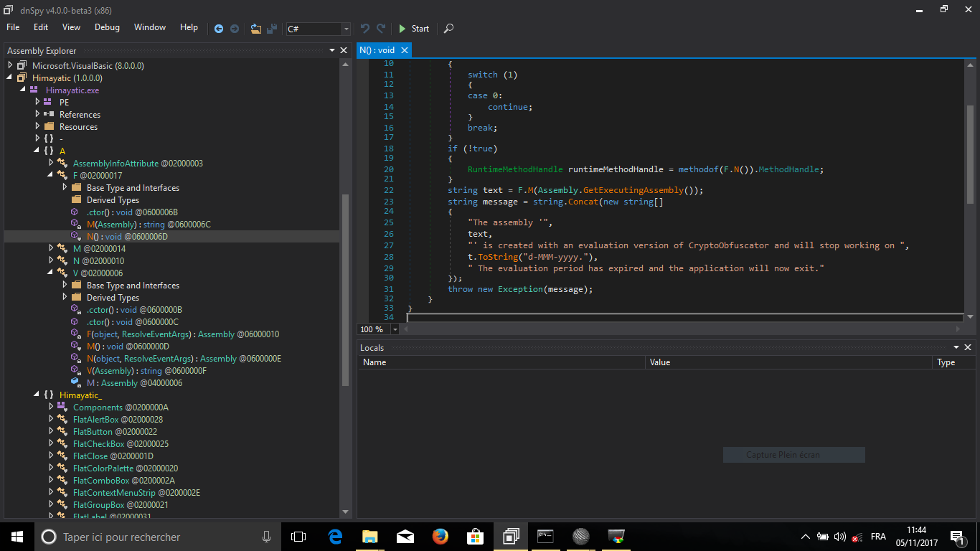Viewport: 980px width, 551px height.
Task: Collapse the Himayatic_ namespace node
Action: click(x=37, y=395)
